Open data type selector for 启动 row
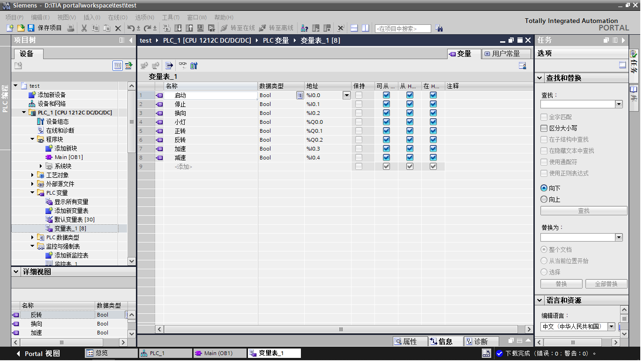644x364 pixels. (300, 95)
